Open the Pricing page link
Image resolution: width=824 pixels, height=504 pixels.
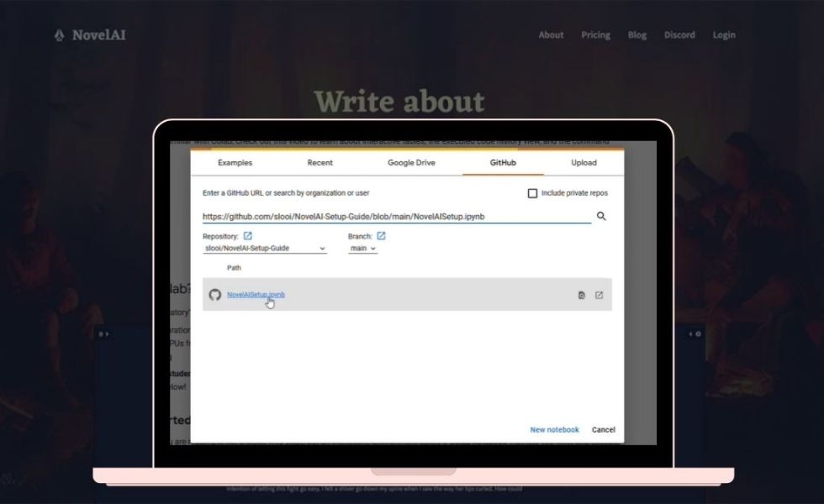click(595, 35)
